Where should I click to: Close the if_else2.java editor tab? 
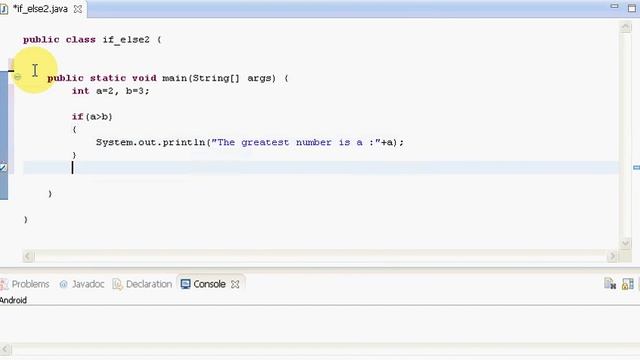[x=78, y=9]
